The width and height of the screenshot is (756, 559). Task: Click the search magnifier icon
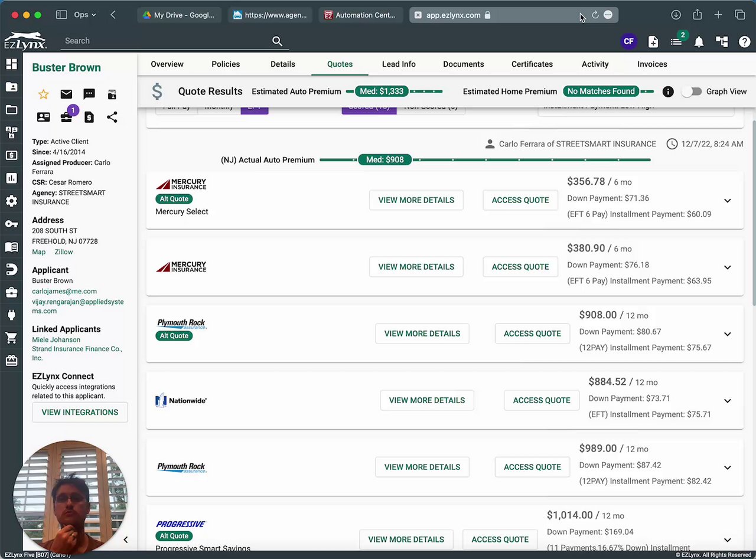pyautogui.click(x=277, y=41)
